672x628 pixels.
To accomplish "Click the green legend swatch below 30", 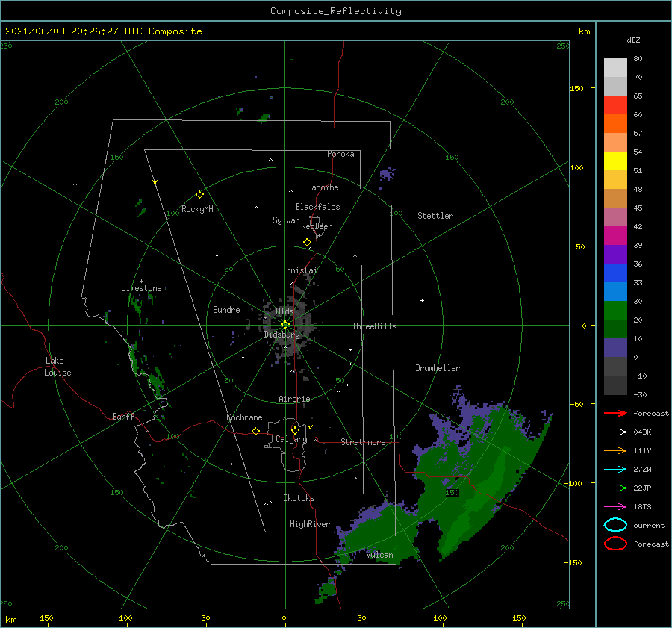I will pyautogui.click(x=615, y=310).
